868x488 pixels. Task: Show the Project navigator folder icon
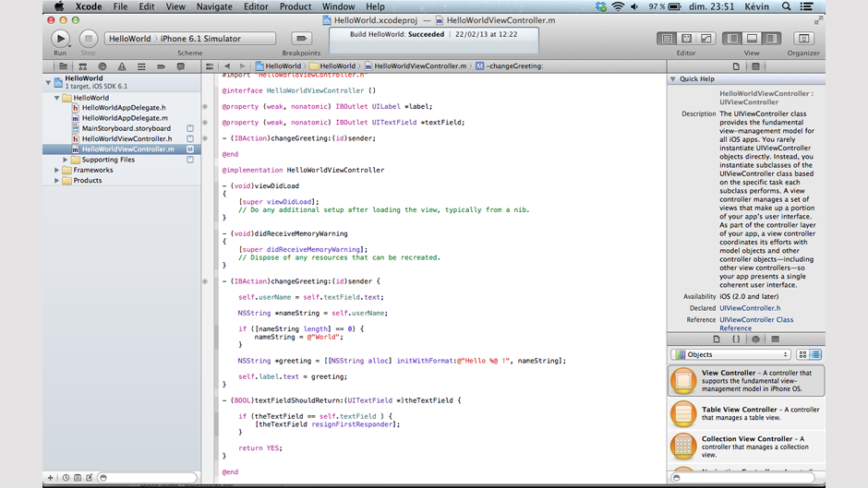[63, 66]
